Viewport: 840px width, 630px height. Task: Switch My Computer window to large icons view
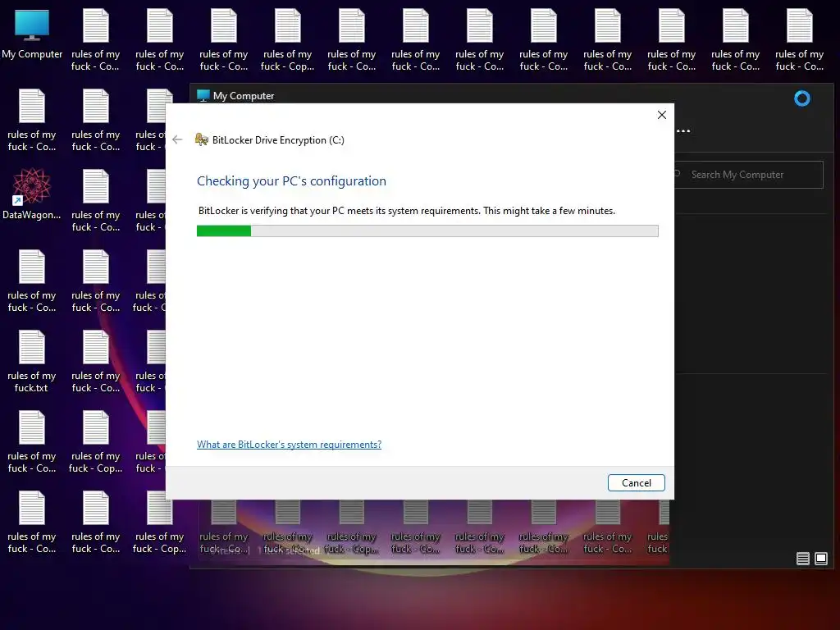(x=820, y=559)
